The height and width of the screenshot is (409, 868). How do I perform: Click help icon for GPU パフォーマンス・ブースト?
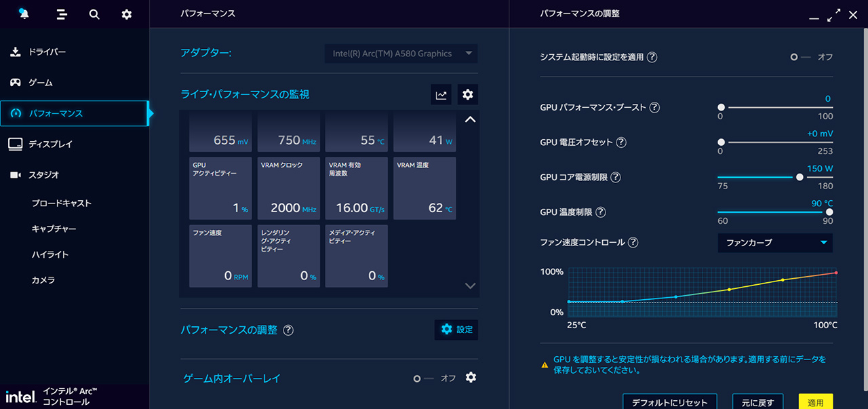[654, 107]
